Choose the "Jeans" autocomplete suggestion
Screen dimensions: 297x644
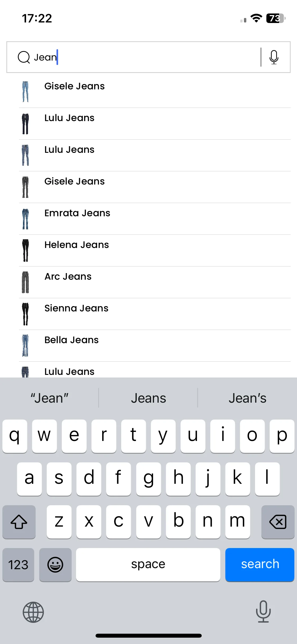148,398
